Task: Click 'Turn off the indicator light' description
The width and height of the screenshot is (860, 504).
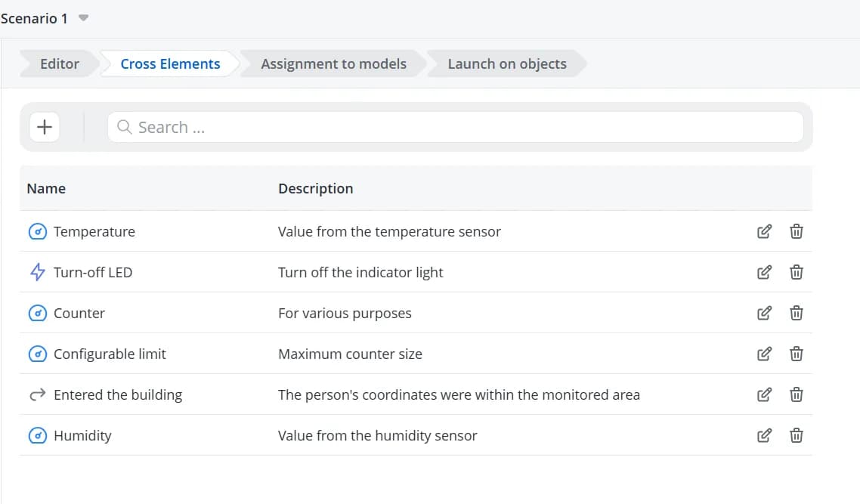Action: pyautogui.click(x=360, y=273)
